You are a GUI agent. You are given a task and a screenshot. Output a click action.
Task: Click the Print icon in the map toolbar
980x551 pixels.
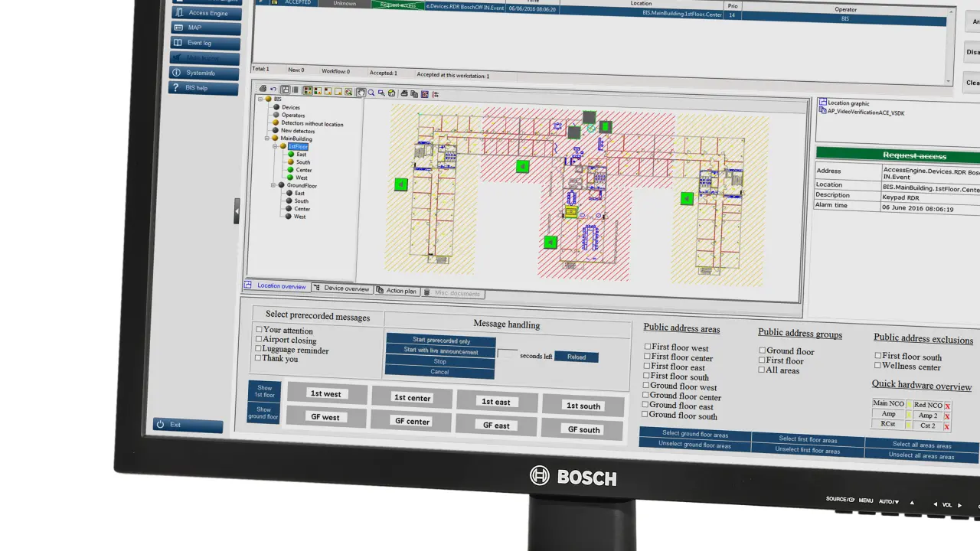tap(263, 89)
